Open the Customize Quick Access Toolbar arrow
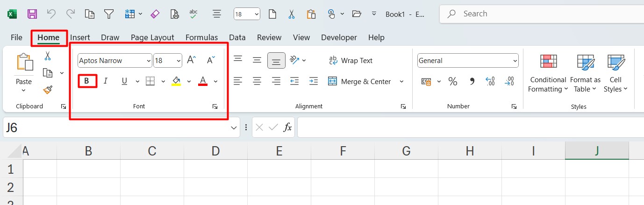Screen dimensions: 644x205 click(x=374, y=14)
